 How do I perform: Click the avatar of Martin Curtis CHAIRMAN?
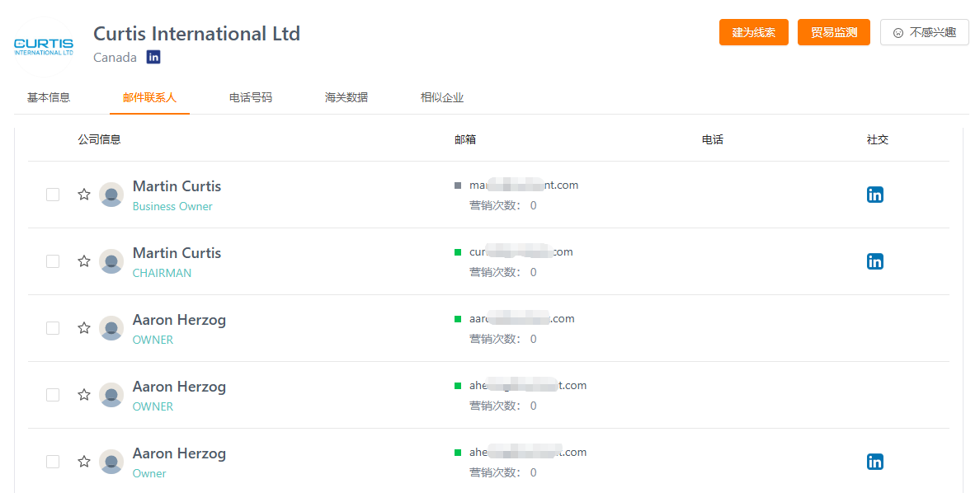click(x=111, y=261)
